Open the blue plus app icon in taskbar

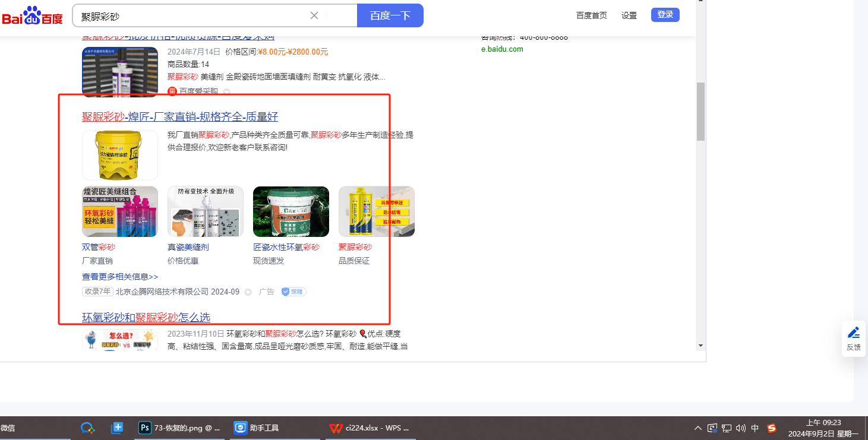click(117, 428)
